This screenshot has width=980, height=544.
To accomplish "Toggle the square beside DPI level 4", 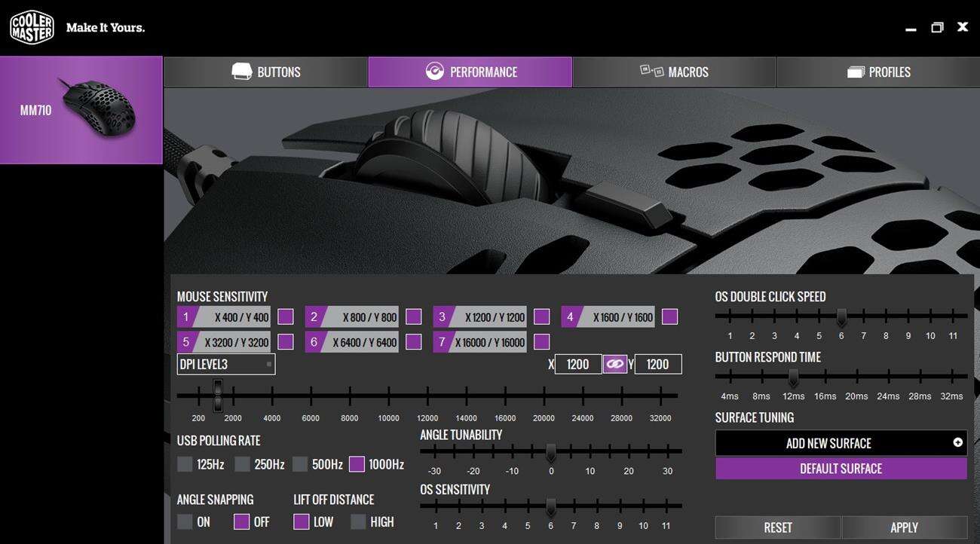I will 669,317.
